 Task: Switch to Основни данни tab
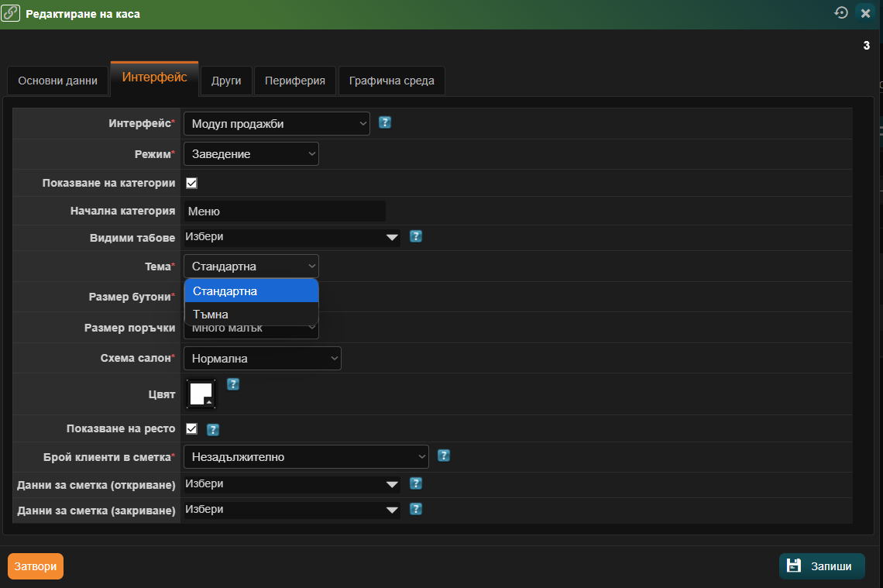[x=57, y=81]
